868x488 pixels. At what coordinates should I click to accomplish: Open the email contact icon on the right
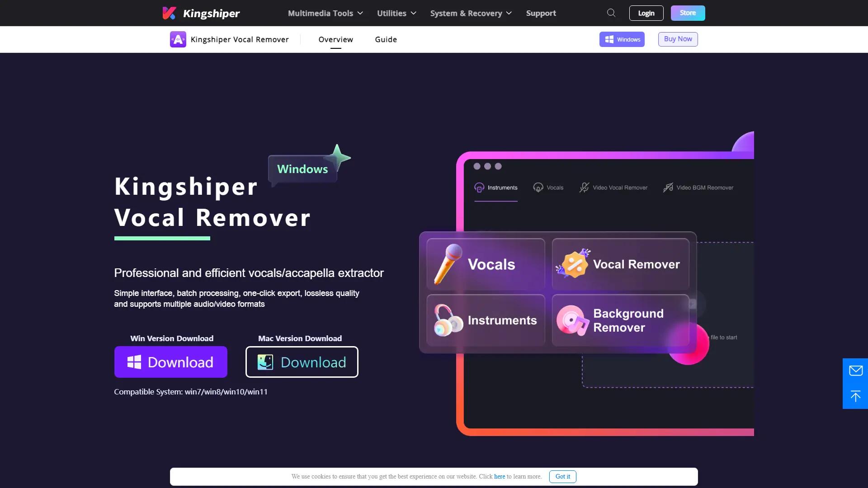tap(855, 370)
